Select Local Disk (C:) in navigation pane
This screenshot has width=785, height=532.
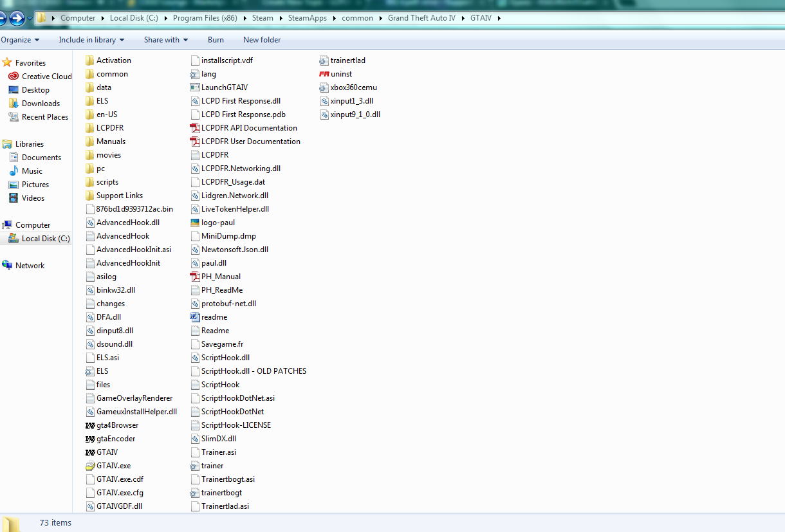[x=39, y=238]
